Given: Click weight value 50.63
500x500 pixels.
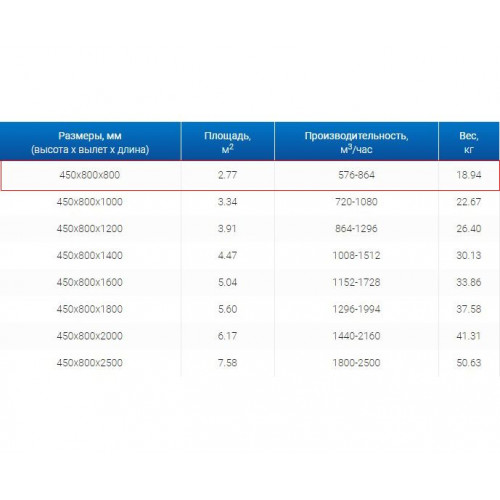Looking at the screenshot, I should [x=469, y=363].
